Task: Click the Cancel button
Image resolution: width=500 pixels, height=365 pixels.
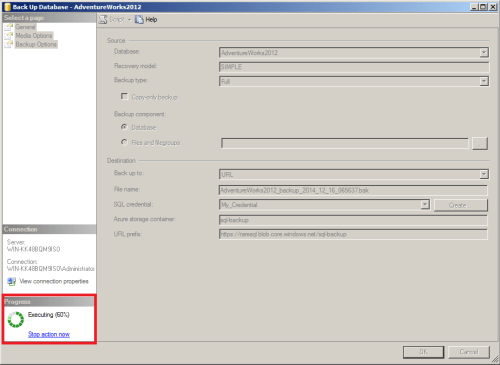Action: (469, 352)
